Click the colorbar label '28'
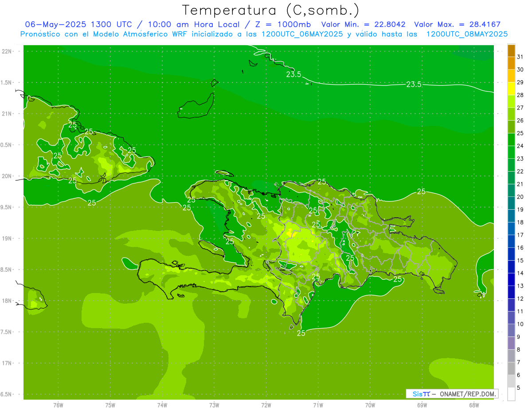This screenshot has height=411, width=532. (x=520, y=95)
